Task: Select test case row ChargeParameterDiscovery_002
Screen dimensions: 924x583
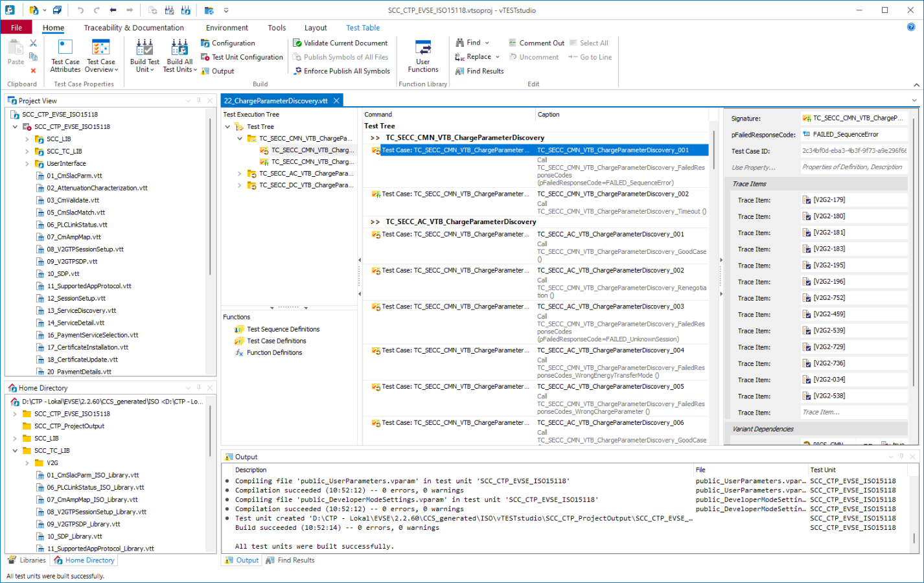Action: click(536, 202)
